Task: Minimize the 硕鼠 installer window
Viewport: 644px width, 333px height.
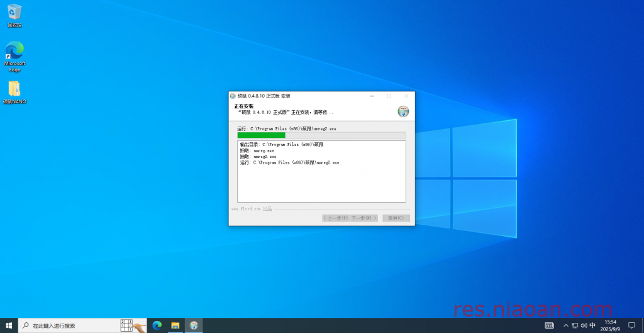Action: 372,96
